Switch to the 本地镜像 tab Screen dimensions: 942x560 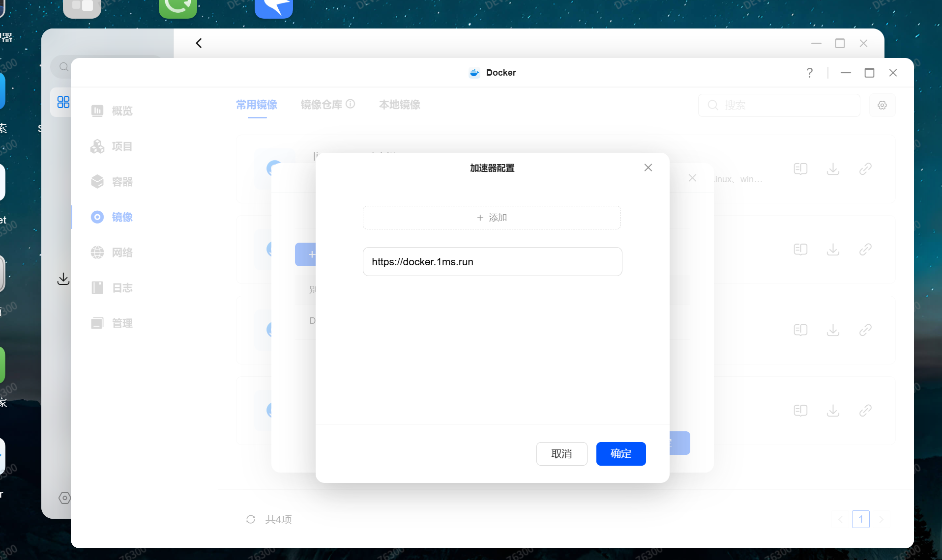(x=400, y=105)
